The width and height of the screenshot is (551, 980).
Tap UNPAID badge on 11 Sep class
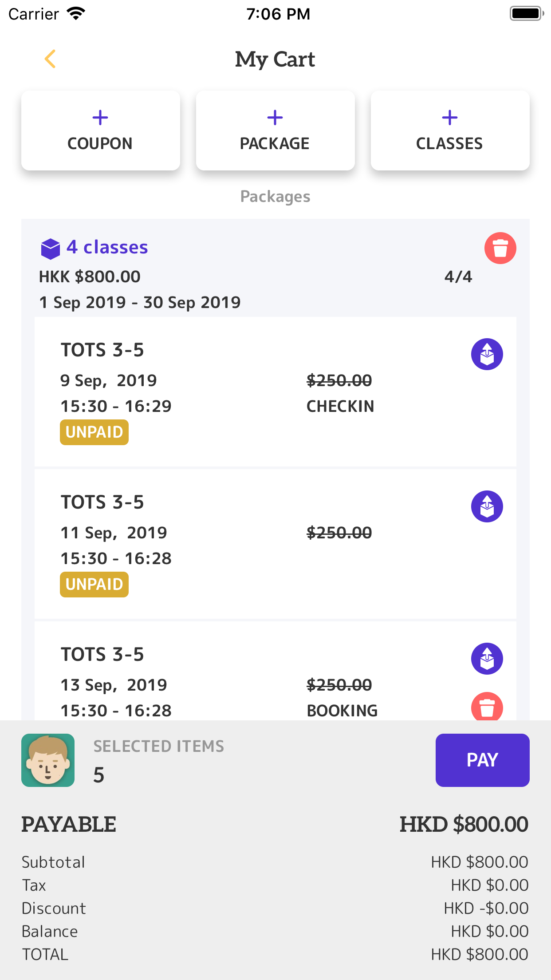tap(94, 585)
